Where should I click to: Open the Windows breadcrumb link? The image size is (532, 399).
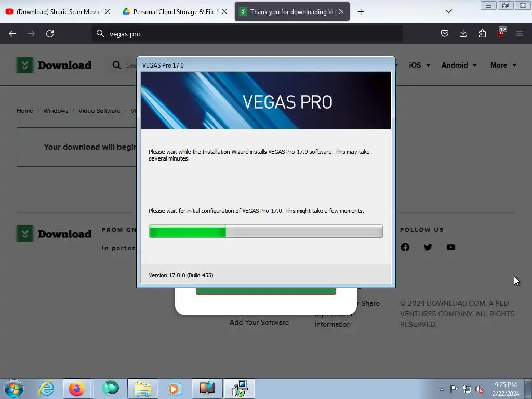coord(56,111)
